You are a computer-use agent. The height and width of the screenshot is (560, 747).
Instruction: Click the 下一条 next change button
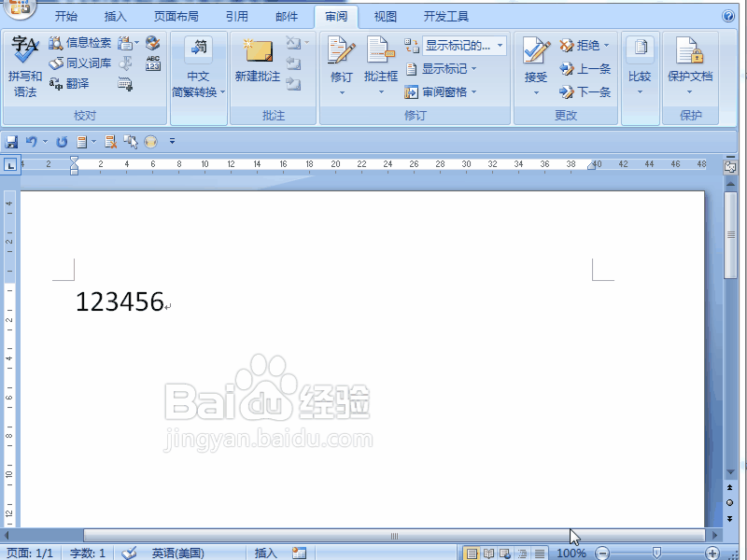(584, 91)
